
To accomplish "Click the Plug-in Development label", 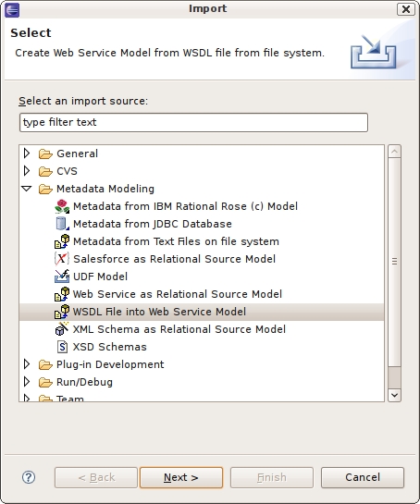I will tap(110, 364).
